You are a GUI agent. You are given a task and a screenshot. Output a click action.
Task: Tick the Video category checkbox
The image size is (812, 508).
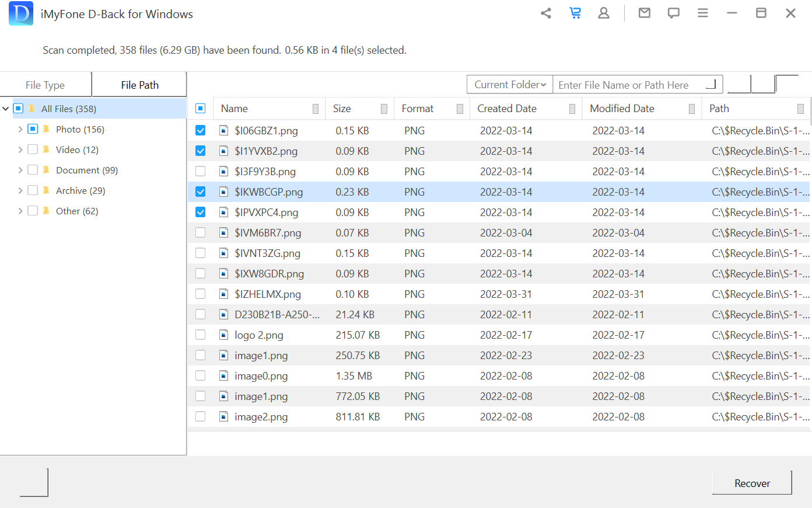(33, 149)
